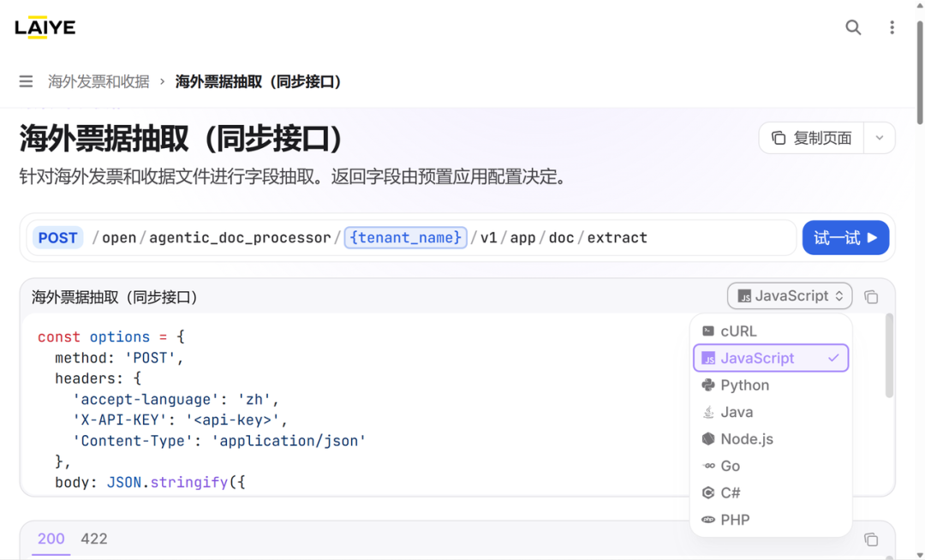
Task: Open the search magnifier icon
Action: pos(853,27)
